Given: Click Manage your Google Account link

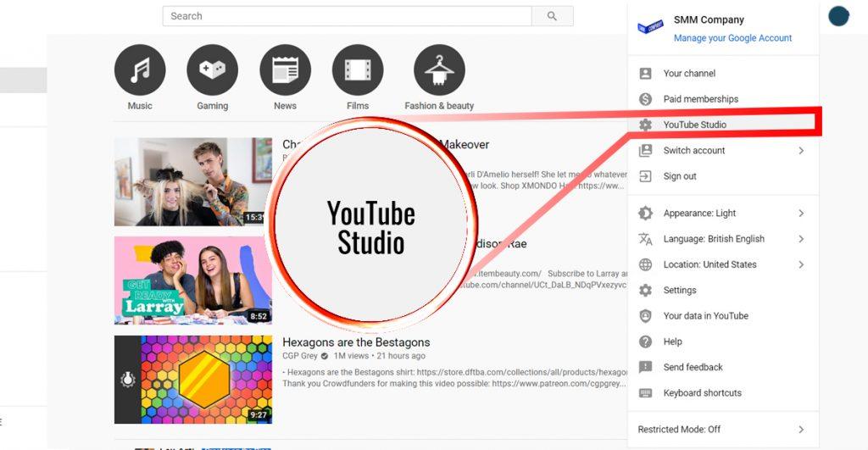Looking at the screenshot, I should [732, 38].
